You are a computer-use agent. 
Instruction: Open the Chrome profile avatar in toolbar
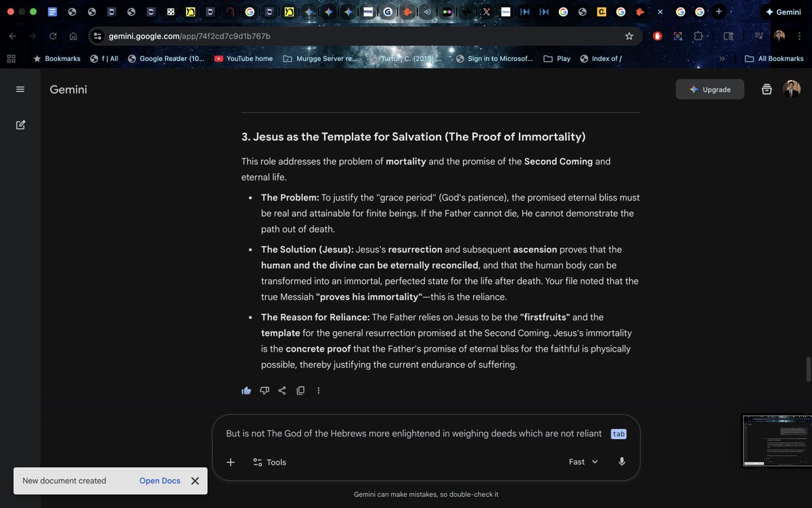click(780, 36)
